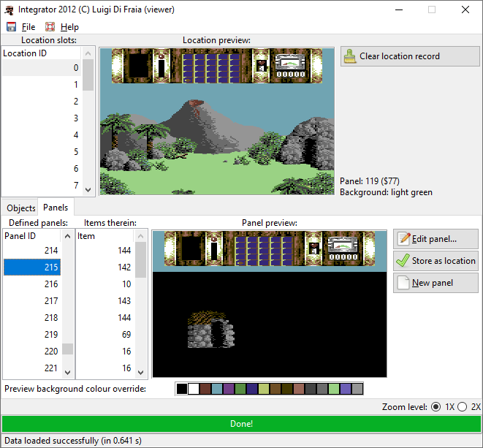This screenshot has width=483, height=448.
Task: Click up arrow of defined panels scrollbar
Action: tap(68, 236)
